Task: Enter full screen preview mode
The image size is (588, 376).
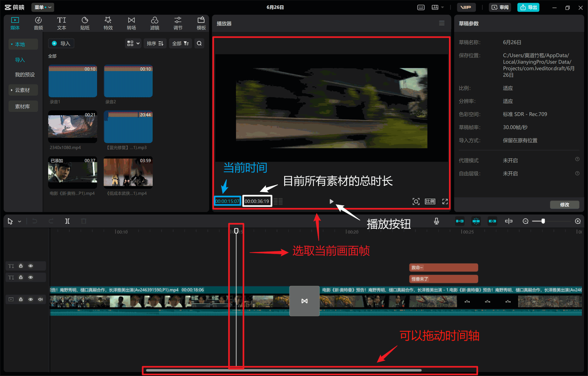Action: pos(445,201)
